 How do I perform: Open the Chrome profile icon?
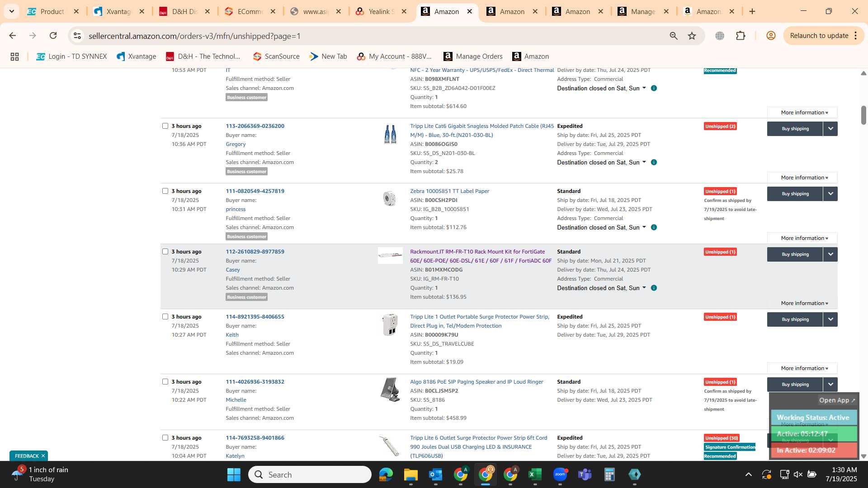tap(771, 36)
